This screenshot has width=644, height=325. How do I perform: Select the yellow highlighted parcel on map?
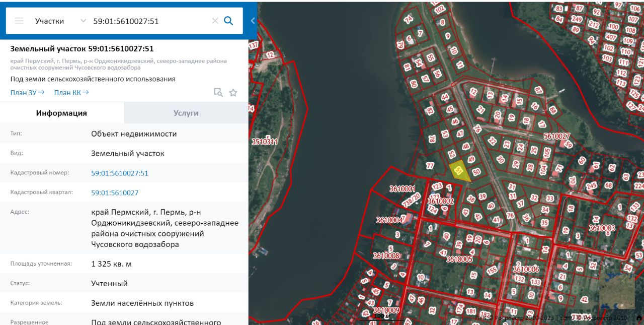point(459,171)
